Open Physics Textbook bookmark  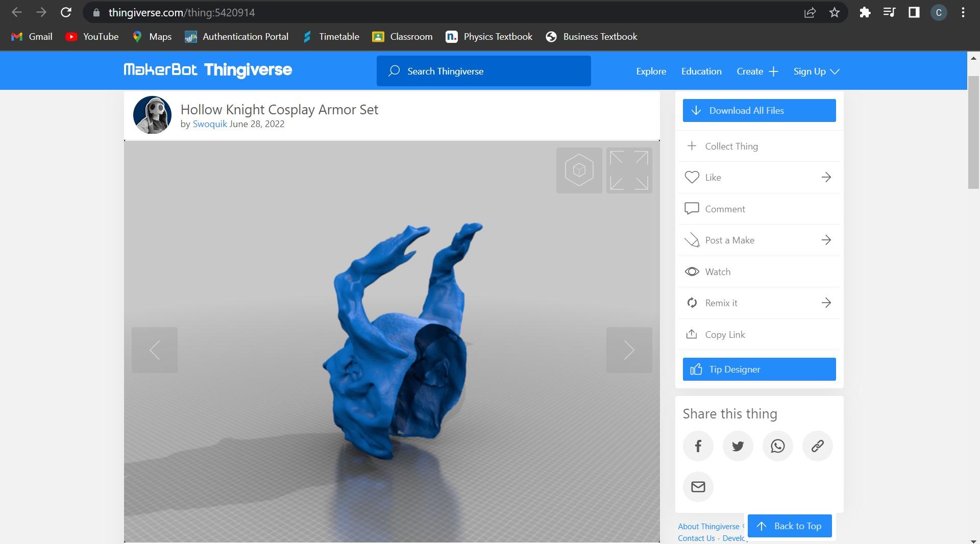click(489, 37)
